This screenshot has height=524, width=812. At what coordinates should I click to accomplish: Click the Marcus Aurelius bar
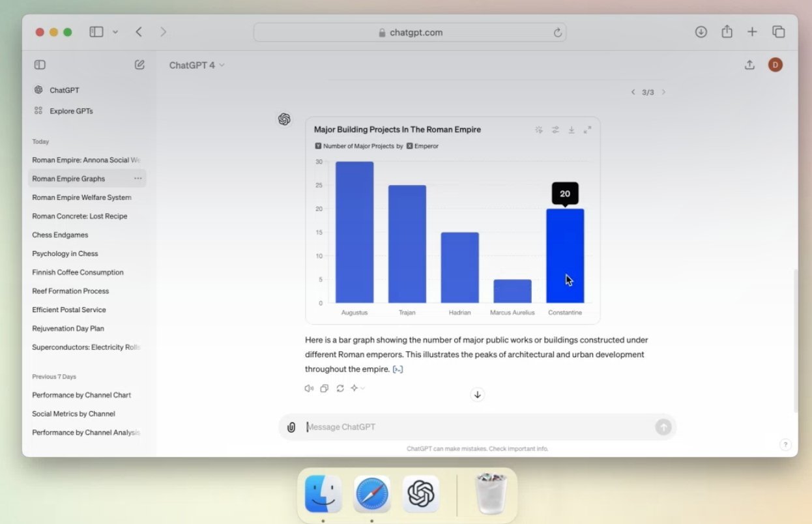point(512,291)
